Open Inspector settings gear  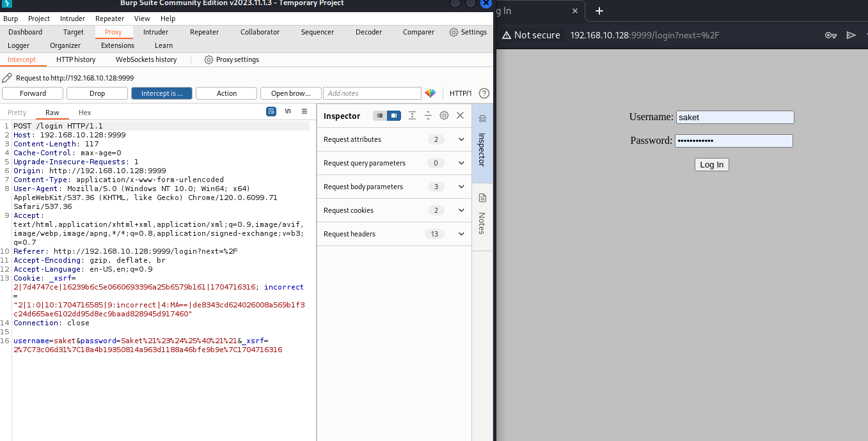pos(444,116)
